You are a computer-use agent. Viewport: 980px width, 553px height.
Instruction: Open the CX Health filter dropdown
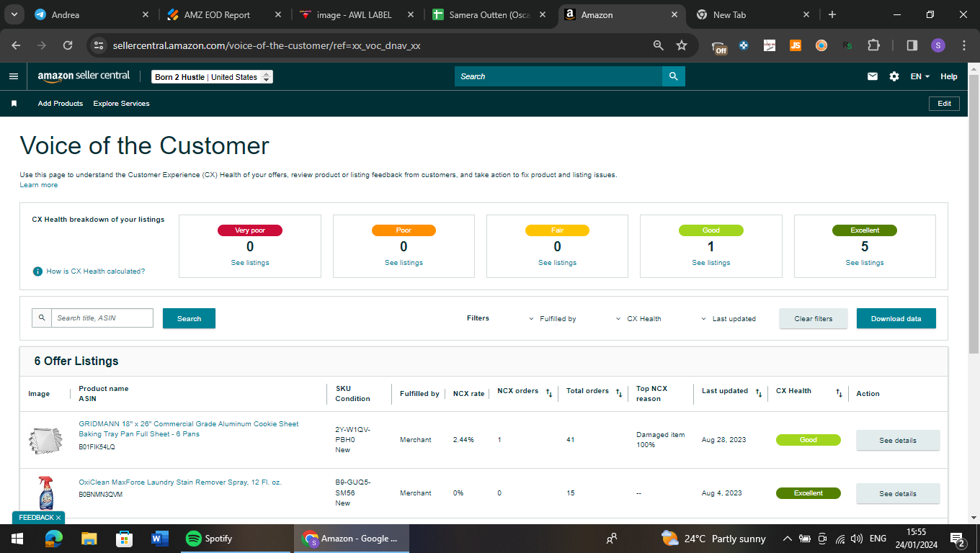[638, 318]
